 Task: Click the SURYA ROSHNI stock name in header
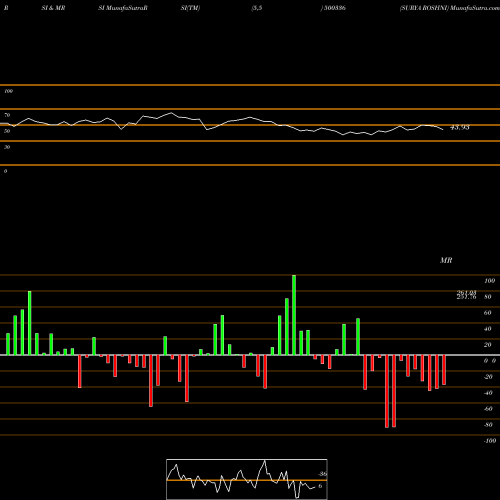[424, 8]
